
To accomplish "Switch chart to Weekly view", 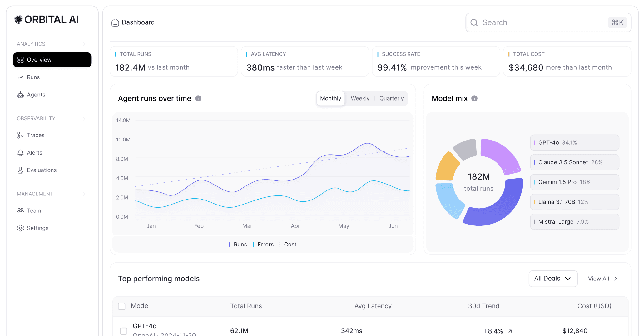I will pos(360,99).
